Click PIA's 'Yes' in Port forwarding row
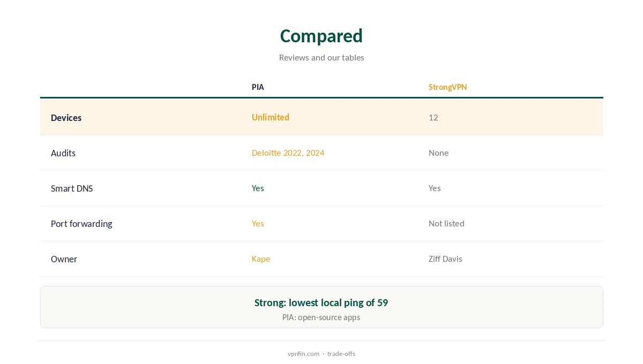643x364 pixels. [x=258, y=223]
